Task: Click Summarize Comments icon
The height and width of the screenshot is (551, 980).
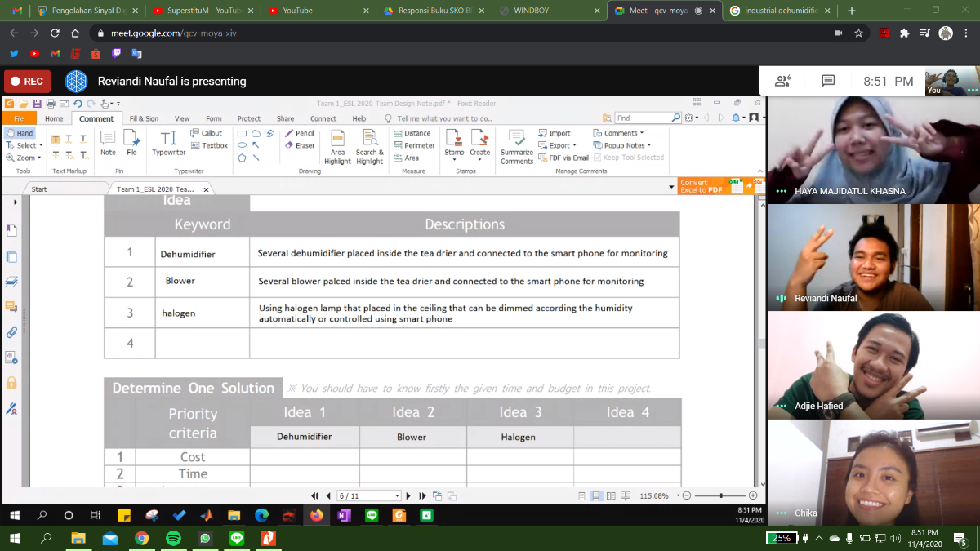Action: [516, 145]
